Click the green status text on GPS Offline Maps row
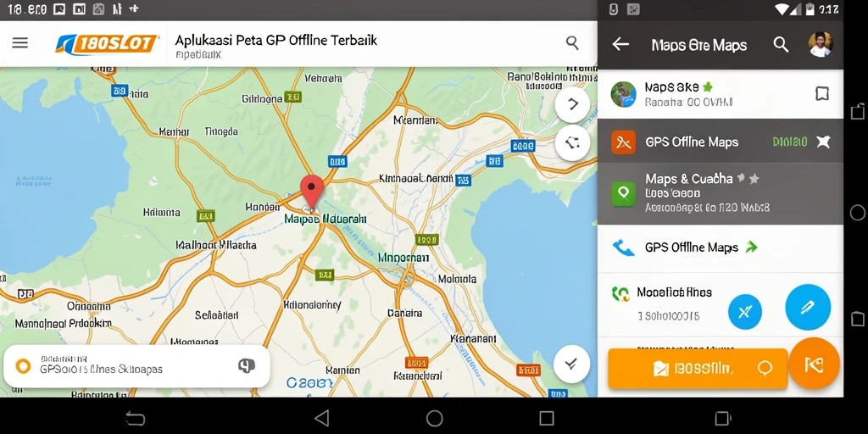The image size is (868, 434). 789,142
